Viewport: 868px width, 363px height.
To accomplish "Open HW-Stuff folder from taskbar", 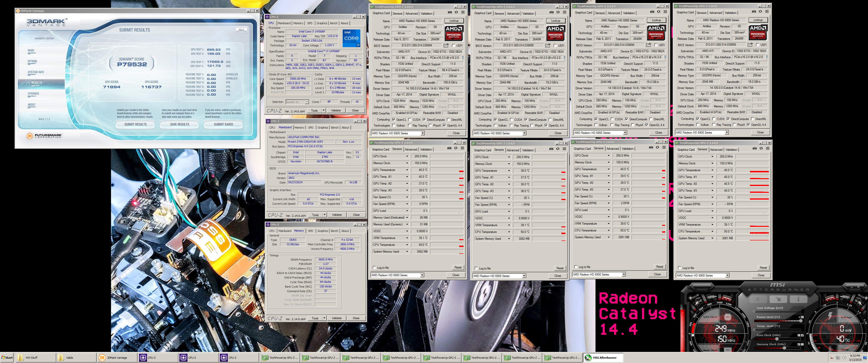I will [36, 358].
